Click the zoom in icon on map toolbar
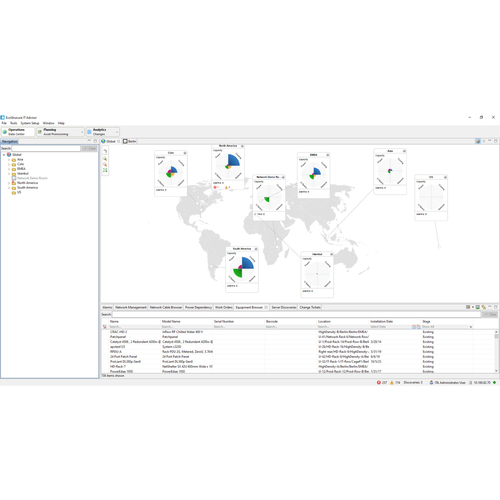The height and width of the screenshot is (500, 500). point(105,159)
